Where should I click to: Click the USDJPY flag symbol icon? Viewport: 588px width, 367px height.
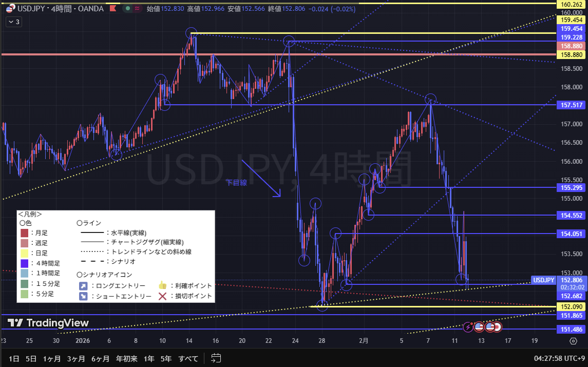coord(9,9)
